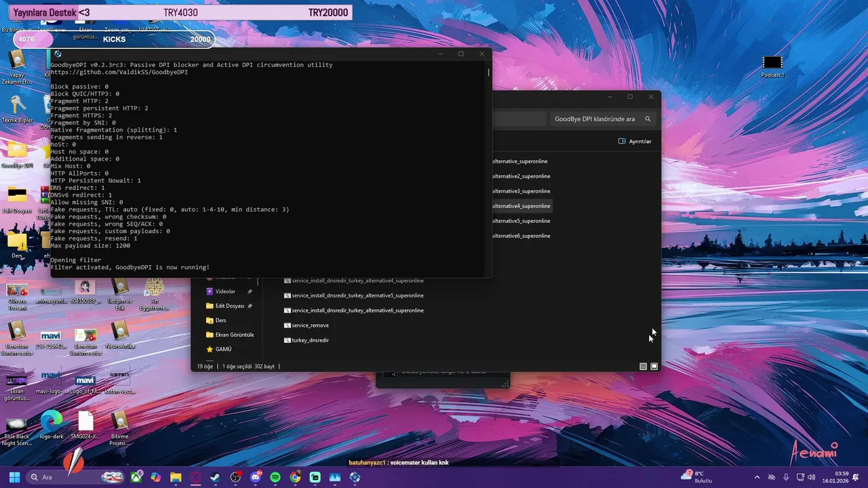Open Discord from the taskbar
Screen dimensions: 868x488
[256, 477]
